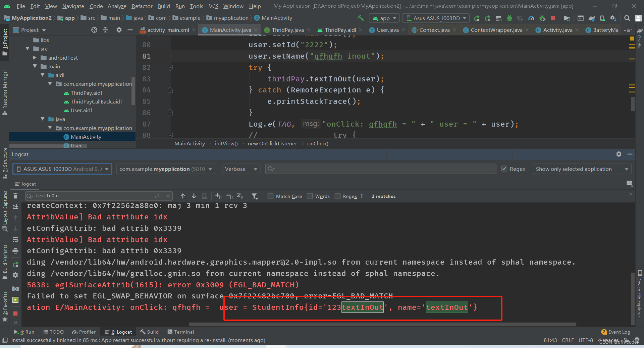This screenshot has width=644, height=348.
Task: Switch to the User.java editor tab
Action: (x=387, y=30)
